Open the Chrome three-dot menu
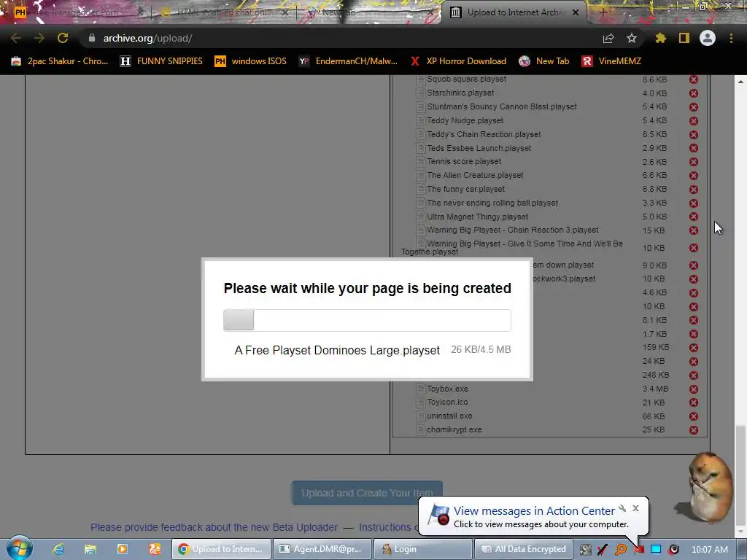 tap(731, 38)
